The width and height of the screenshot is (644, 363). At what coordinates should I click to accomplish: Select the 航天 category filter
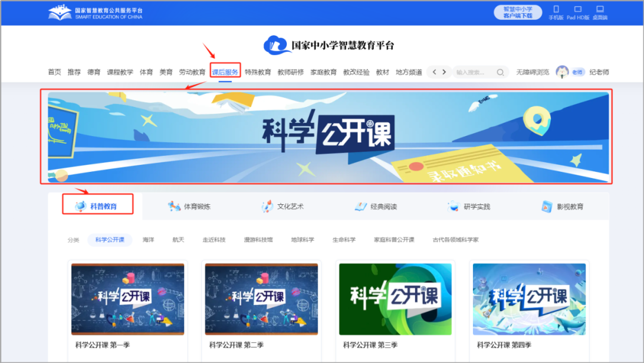[177, 239]
